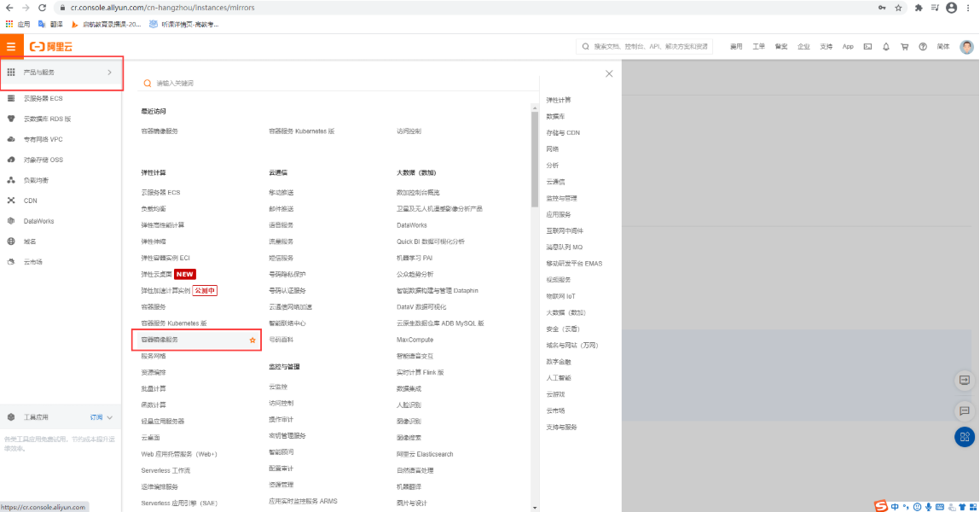Jump to 存储与 CDN category
The image size is (980, 512).
(x=563, y=132)
